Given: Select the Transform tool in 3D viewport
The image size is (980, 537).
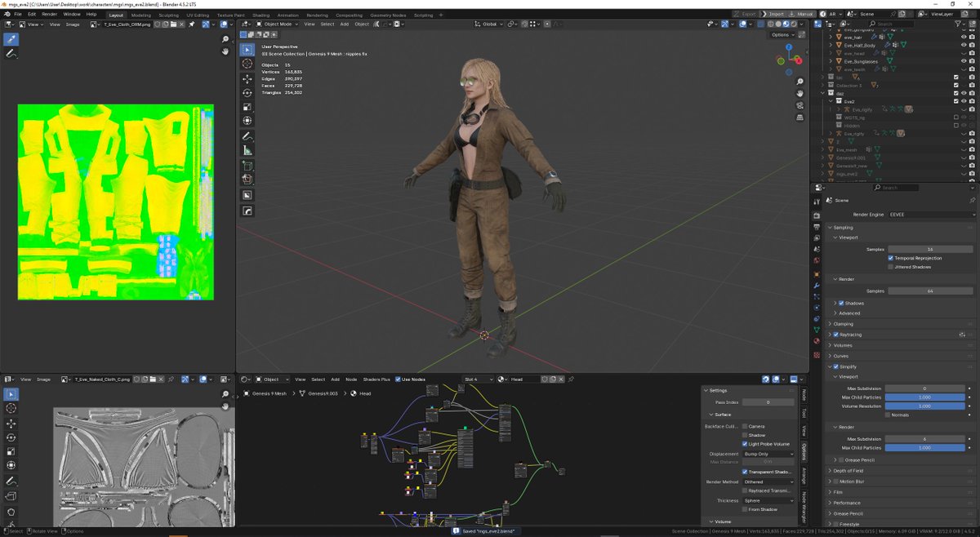Looking at the screenshot, I should click(247, 121).
